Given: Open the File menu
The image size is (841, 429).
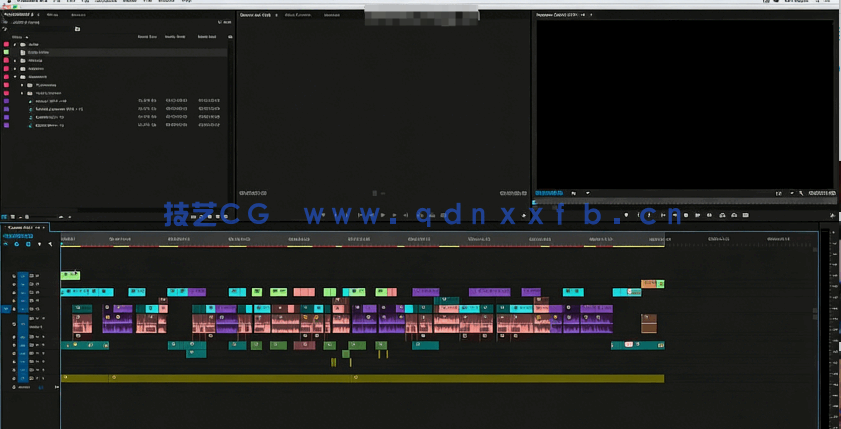Looking at the screenshot, I should (x=57, y=2).
